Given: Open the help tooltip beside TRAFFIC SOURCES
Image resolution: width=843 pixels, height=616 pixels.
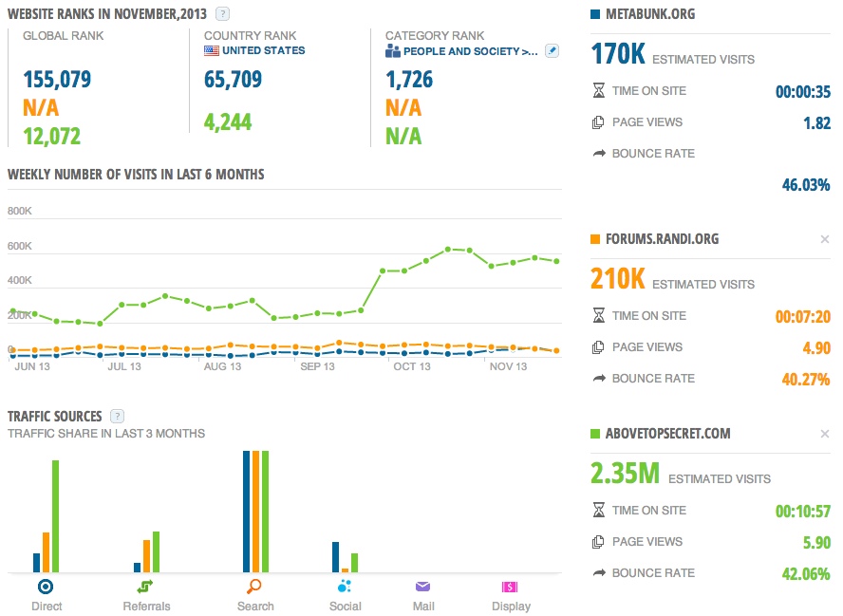Looking at the screenshot, I should 116,416.
